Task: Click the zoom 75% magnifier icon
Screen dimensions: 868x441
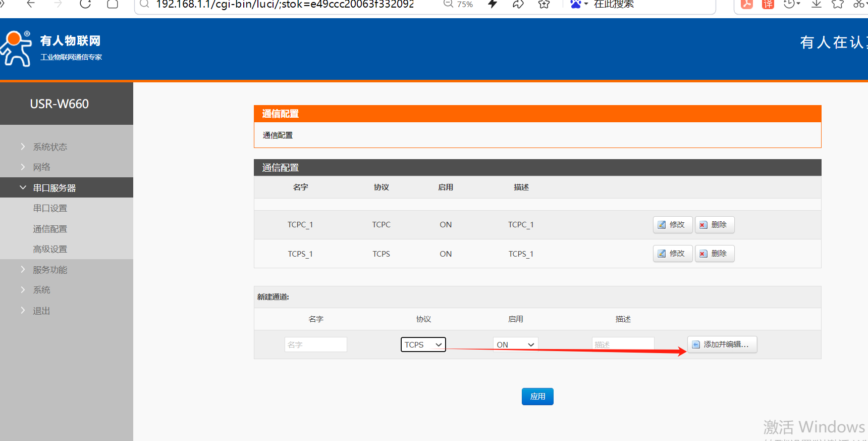Action: click(448, 5)
